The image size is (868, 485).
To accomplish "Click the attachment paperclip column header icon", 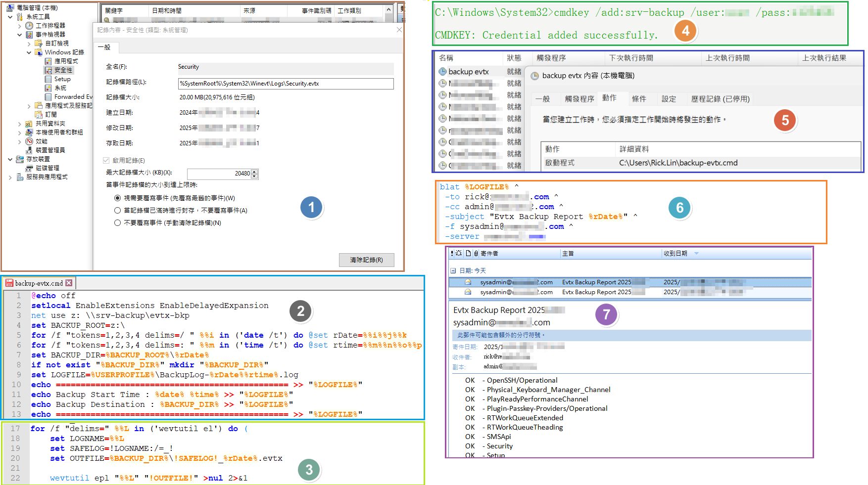I will [476, 253].
